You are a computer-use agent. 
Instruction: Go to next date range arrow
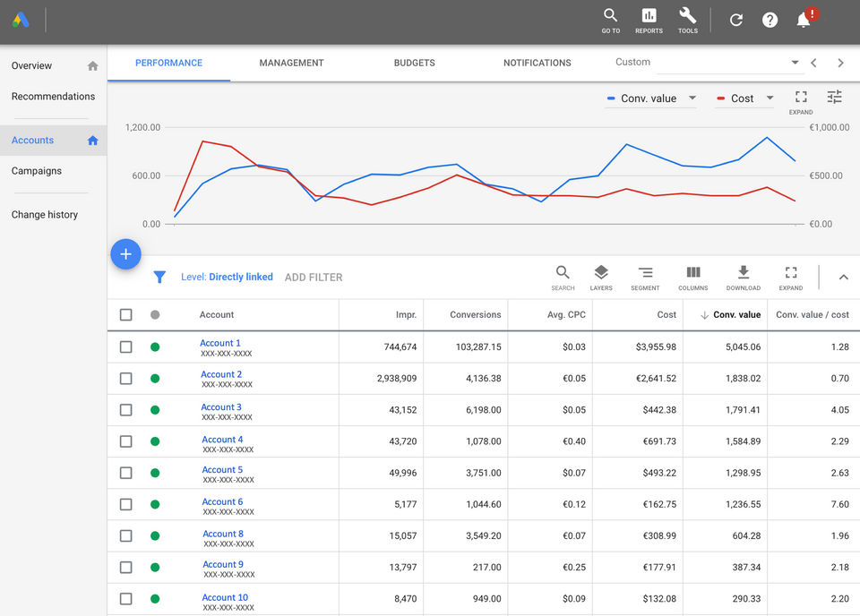pos(840,63)
